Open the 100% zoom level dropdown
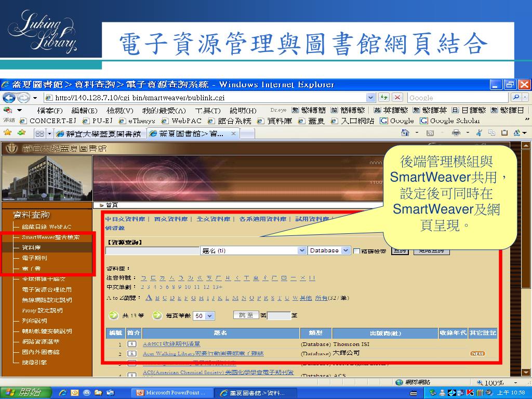This screenshot has width=532, height=399. pos(515,383)
